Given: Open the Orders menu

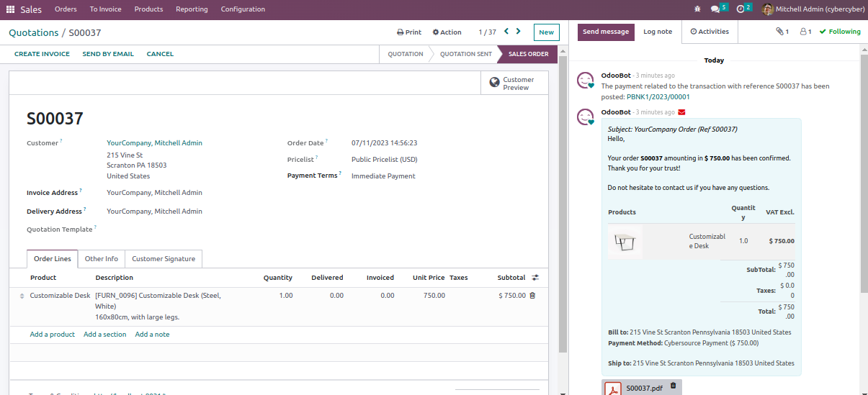Looking at the screenshot, I should click(66, 9).
